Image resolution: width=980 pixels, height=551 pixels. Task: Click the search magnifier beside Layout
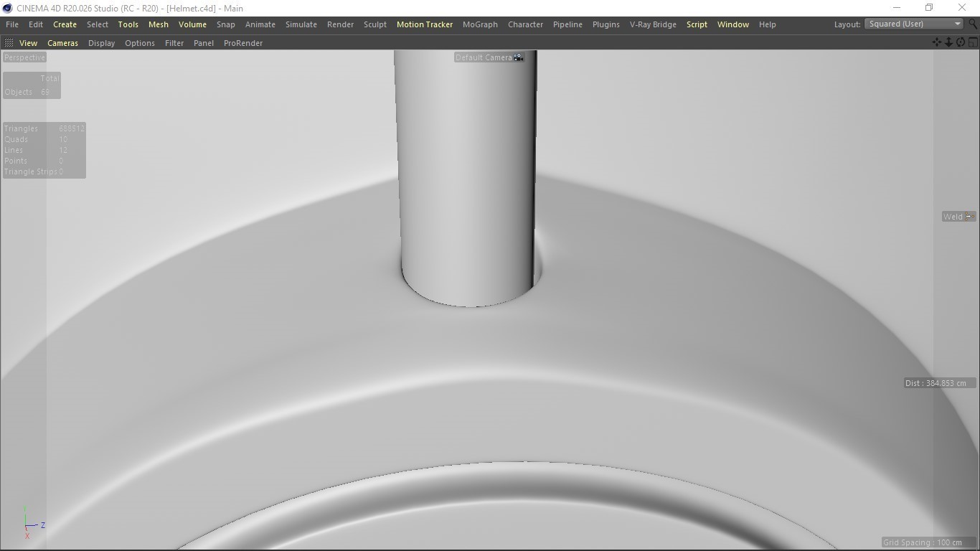coord(973,24)
